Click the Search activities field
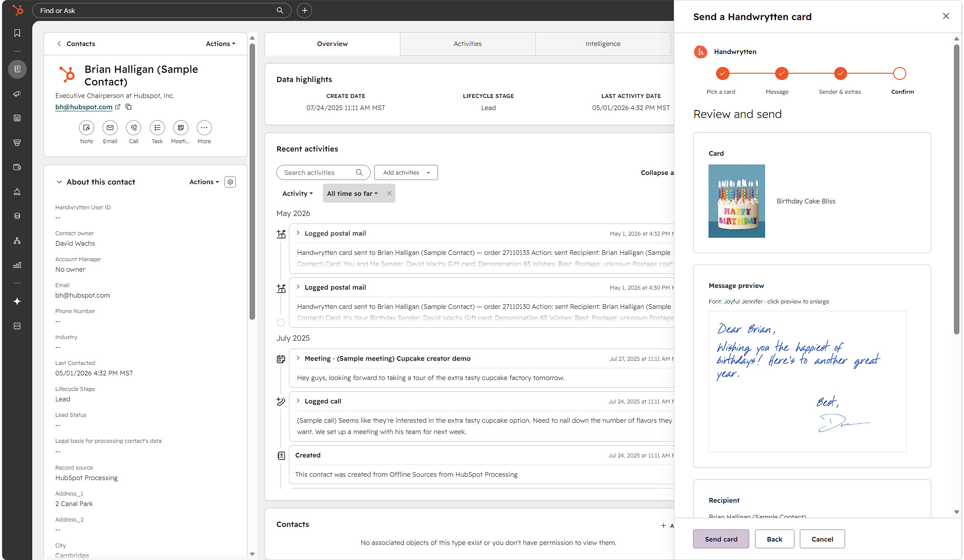 [x=323, y=172]
